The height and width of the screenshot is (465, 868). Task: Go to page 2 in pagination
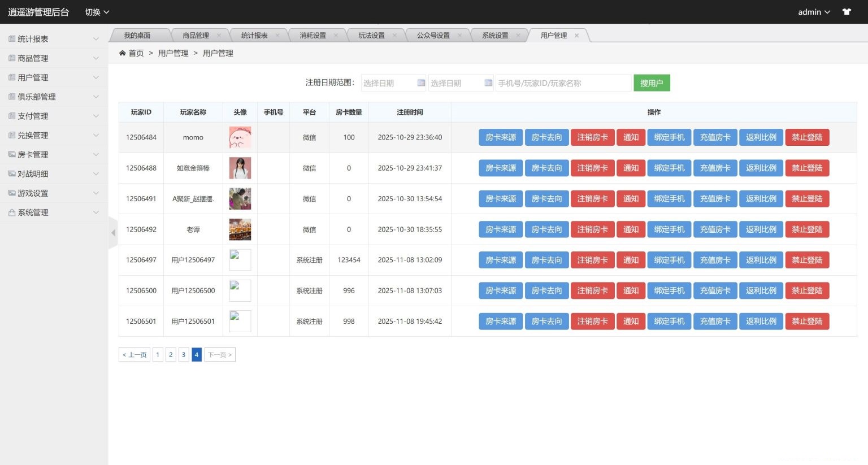pyautogui.click(x=171, y=354)
